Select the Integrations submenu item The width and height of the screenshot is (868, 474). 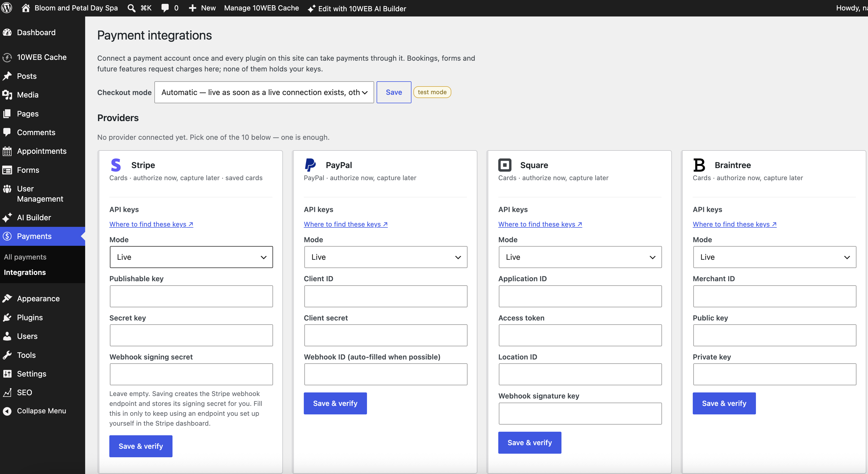tap(25, 272)
